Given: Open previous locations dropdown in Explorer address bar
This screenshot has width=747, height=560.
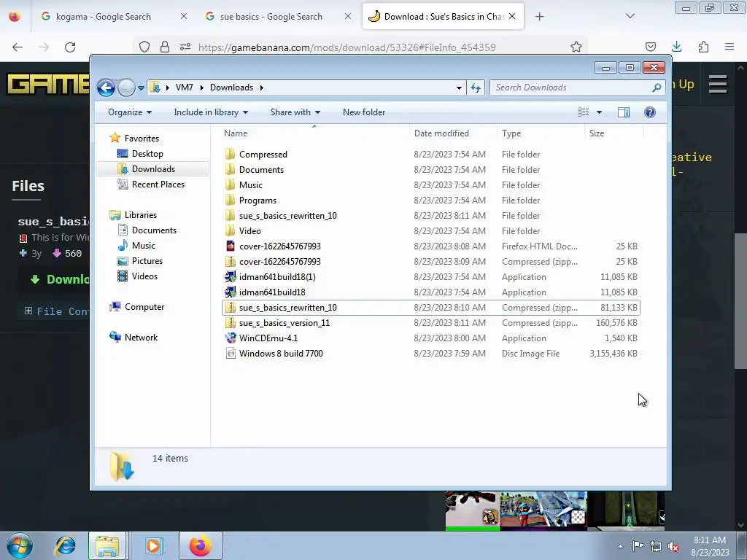Looking at the screenshot, I should 459,87.
